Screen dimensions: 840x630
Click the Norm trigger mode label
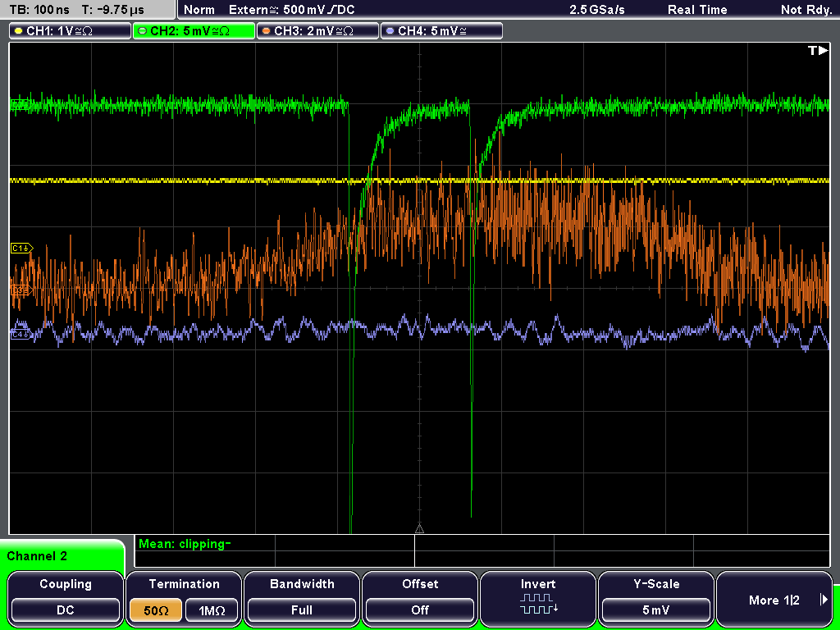click(x=199, y=10)
